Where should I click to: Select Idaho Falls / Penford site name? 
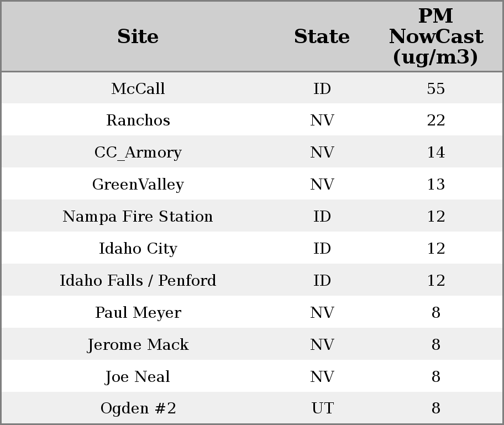(x=138, y=281)
